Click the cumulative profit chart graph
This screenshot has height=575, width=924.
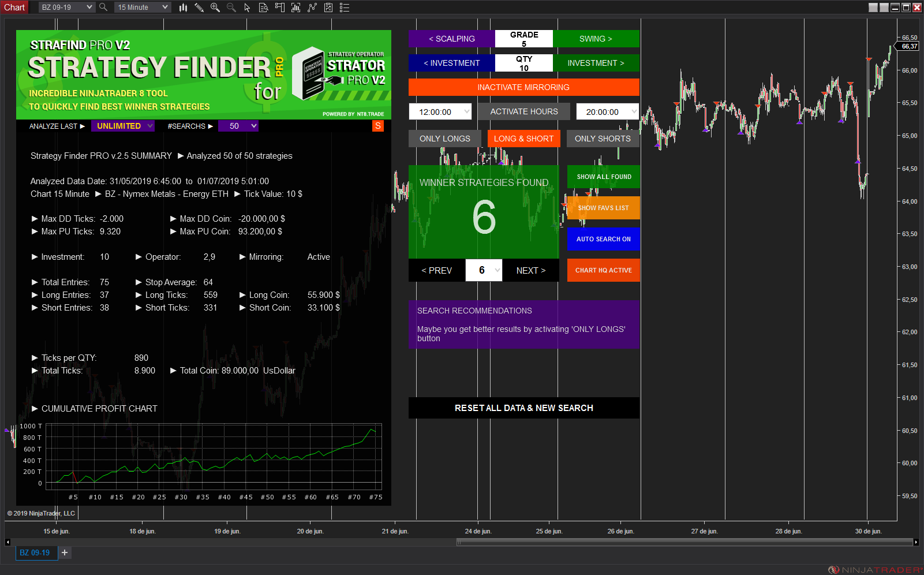coord(214,457)
